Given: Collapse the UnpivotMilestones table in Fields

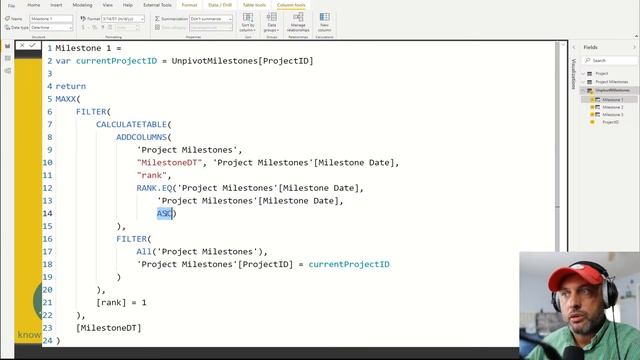Looking at the screenshot, I should 584,90.
